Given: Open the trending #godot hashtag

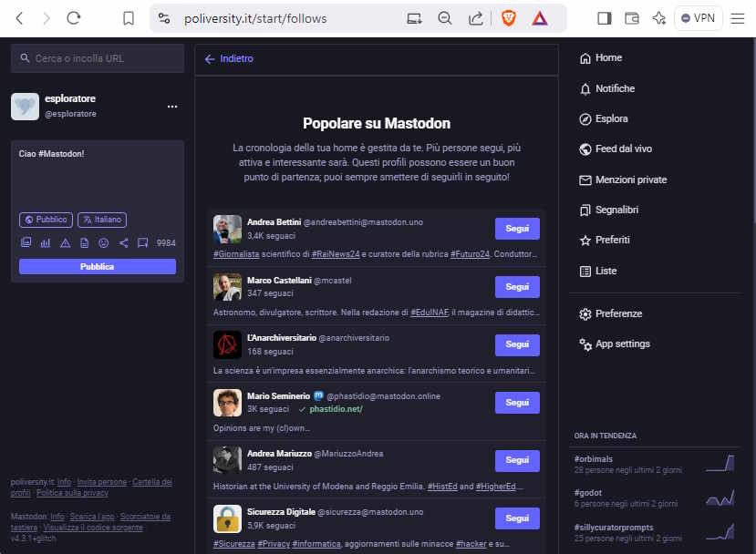Looking at the screenshot, I should coord(588,493).
